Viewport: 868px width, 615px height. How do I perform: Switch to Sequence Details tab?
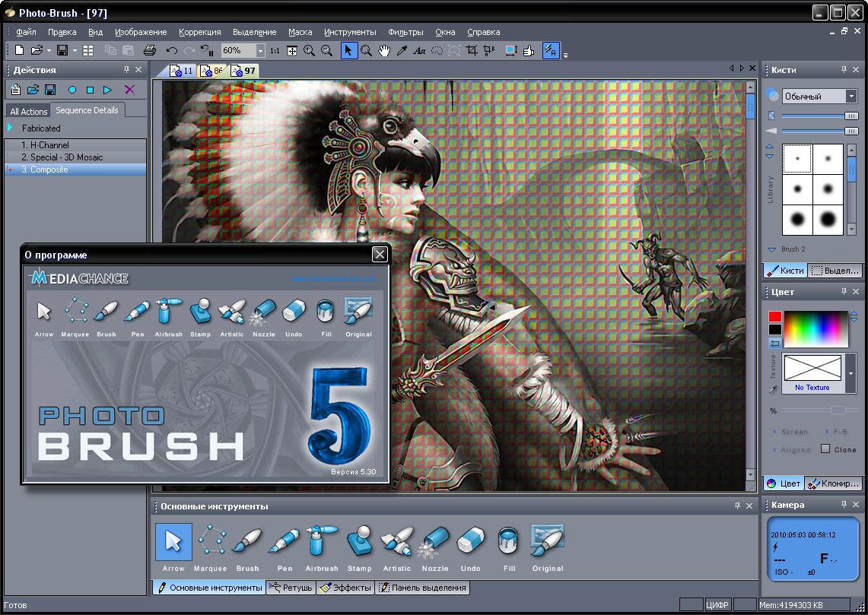tap(87, 111)
